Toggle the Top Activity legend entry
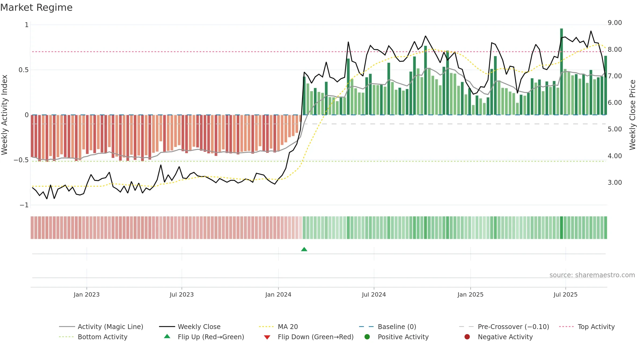This screenshot has height=362, width=644. [x=587, y=327]
